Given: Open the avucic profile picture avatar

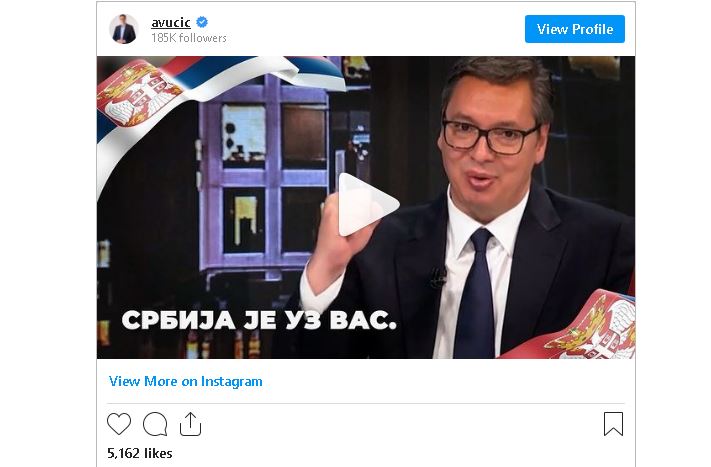Looking at the screenshot, I should coord(123,29).
